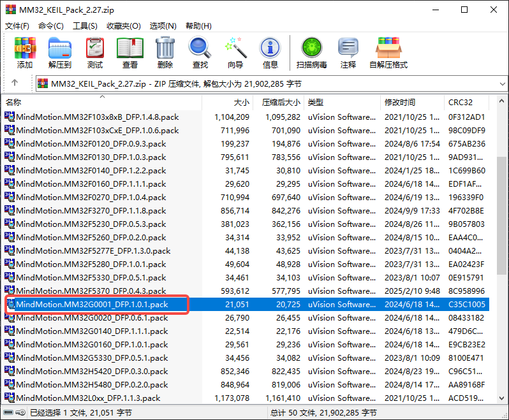Click the Test (测试) archive icon

(95, 52)
